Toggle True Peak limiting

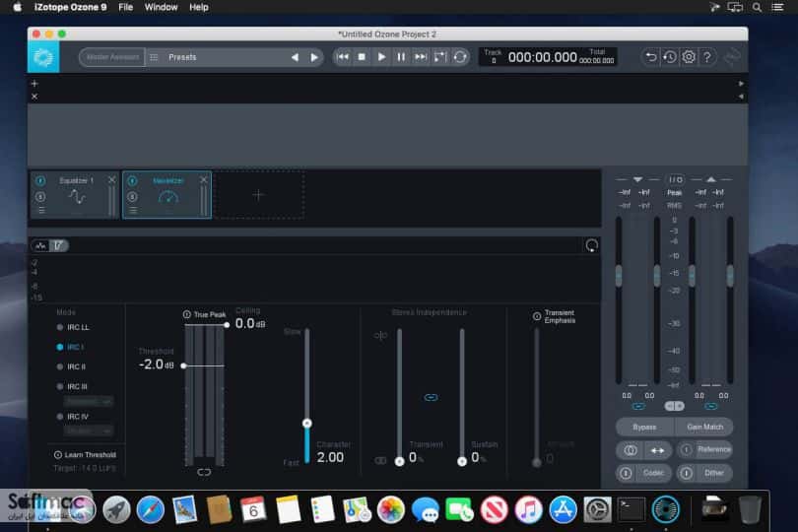[204, 314]
